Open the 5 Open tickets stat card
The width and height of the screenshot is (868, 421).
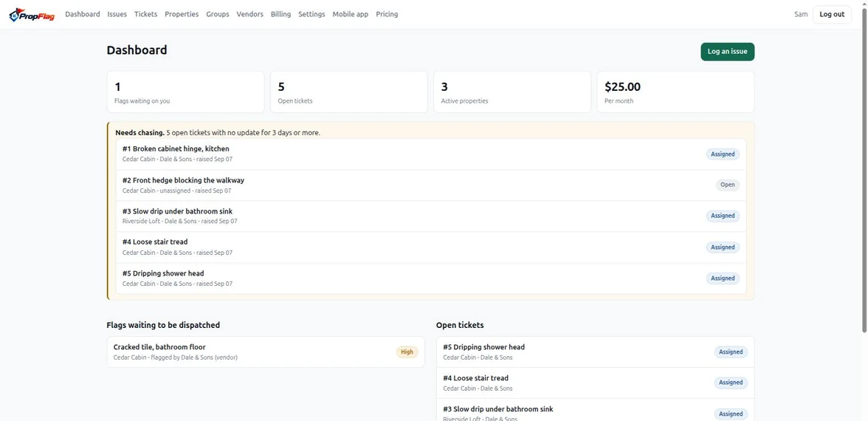click(348, 92)
